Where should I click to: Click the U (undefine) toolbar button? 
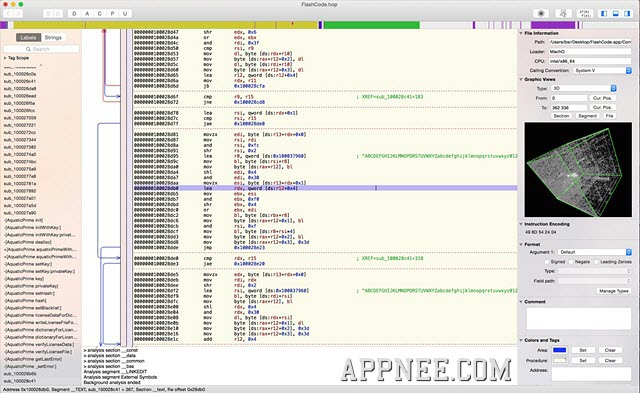pyautogui.click(x=125, y=13)
